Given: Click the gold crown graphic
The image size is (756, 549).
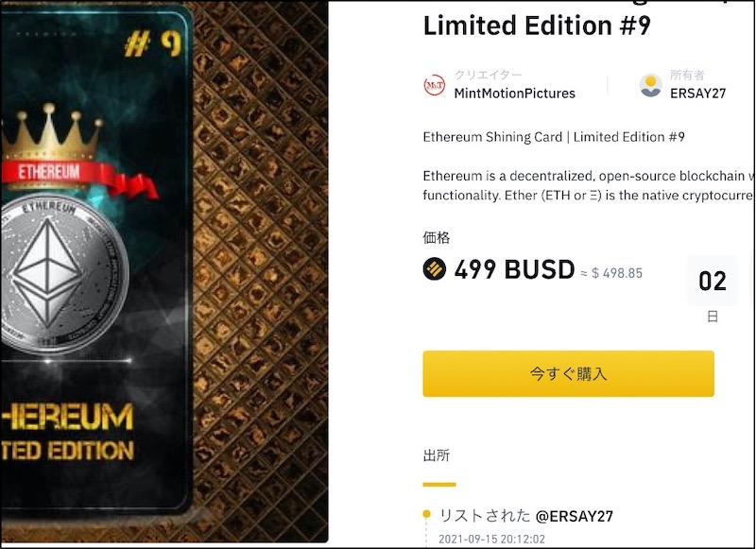Looking at the screenshot, I should point(51,131).
